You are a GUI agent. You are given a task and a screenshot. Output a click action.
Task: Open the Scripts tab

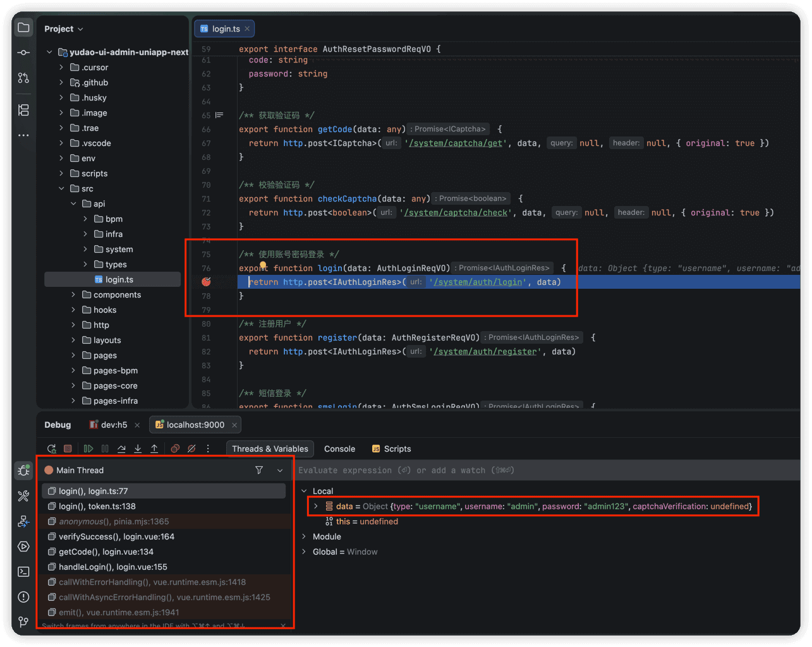(391, 449)
